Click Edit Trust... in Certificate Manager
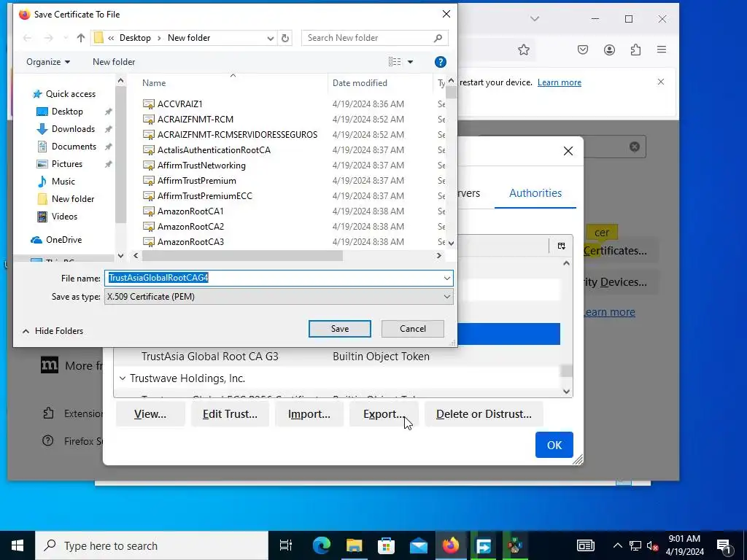 tap(230, 414)
